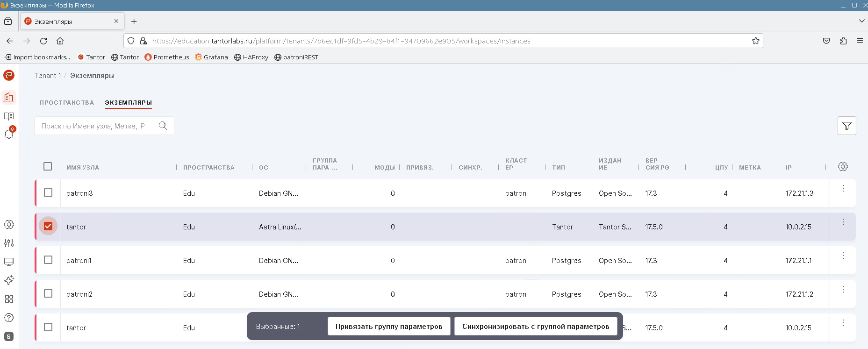868x349 pixels.
Task: Click the Tantor logo in sidebar
Action: [x=9, y=75]
